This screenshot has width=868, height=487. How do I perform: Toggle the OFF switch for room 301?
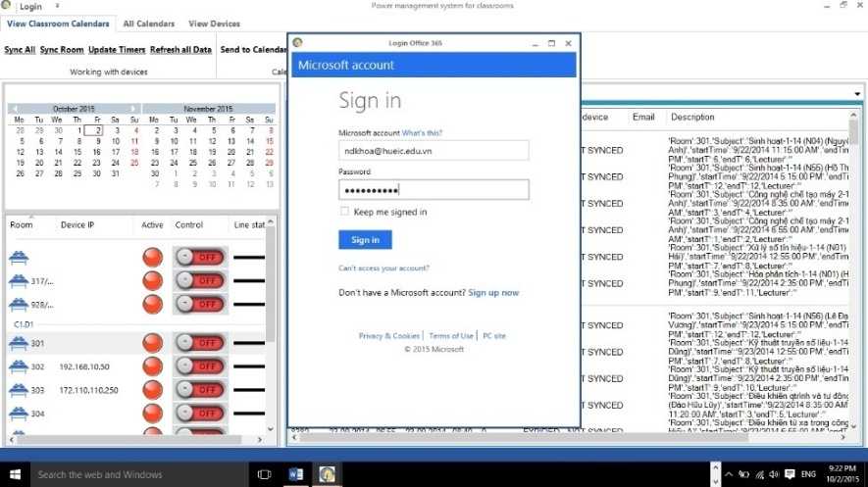pos(200,343)
